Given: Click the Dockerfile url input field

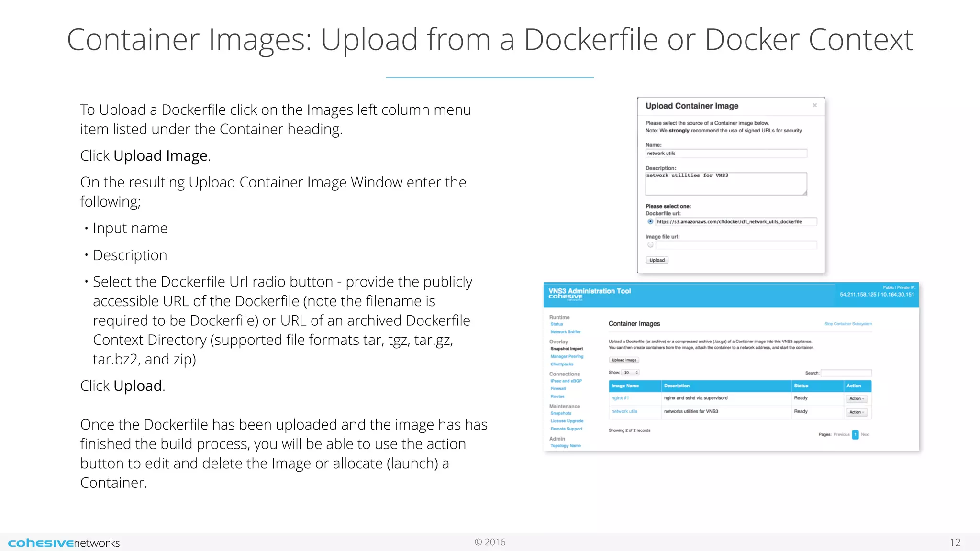Looking at the screenshot, I should [736, 222].
